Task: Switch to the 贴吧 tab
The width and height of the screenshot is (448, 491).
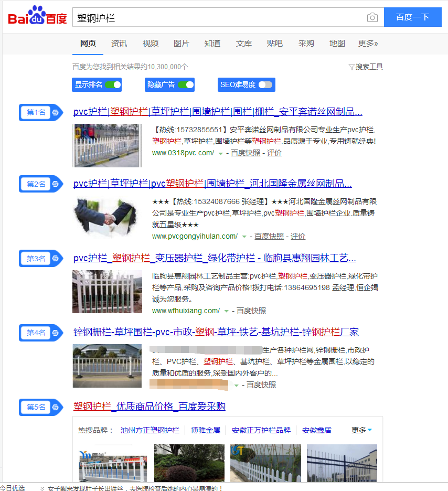Action: 275,43
